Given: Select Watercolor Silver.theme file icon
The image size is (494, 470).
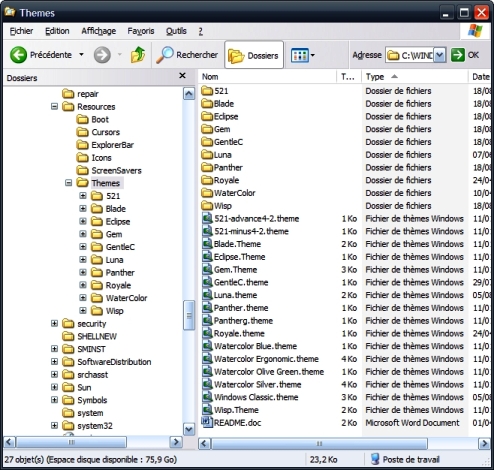Looking at the screenshot, I should pyautogui.click(x=207, y=384).
